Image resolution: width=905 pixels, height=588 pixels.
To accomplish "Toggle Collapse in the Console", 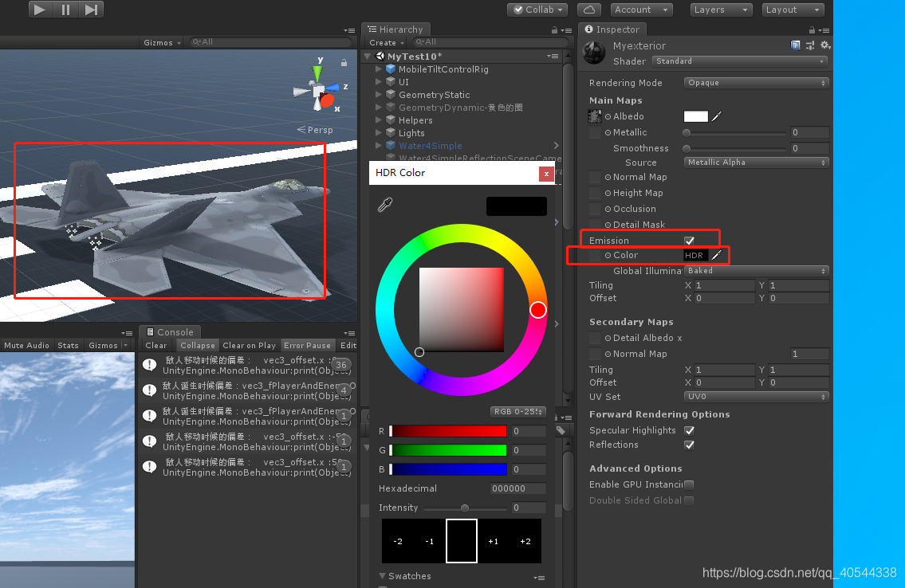I will click(x=198, y=345).
